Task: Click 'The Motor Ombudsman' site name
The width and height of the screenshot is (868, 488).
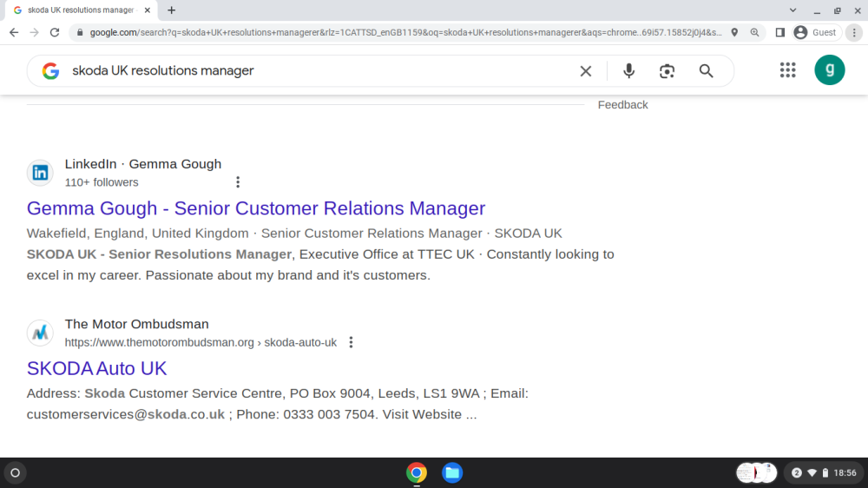Action: click(137, 324)
